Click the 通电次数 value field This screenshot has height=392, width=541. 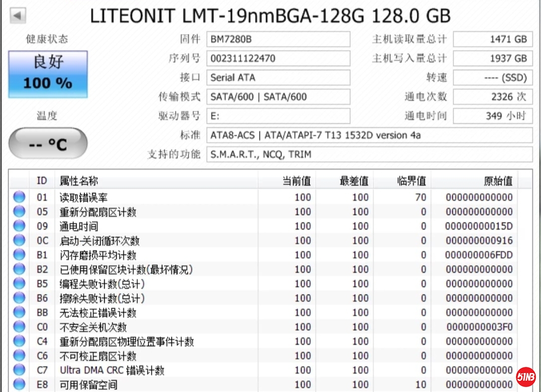[492, 97]
